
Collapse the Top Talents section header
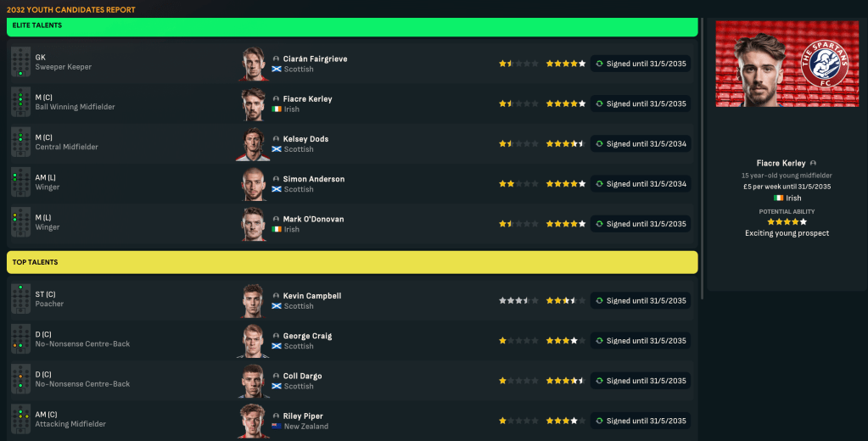click(352, 263)
